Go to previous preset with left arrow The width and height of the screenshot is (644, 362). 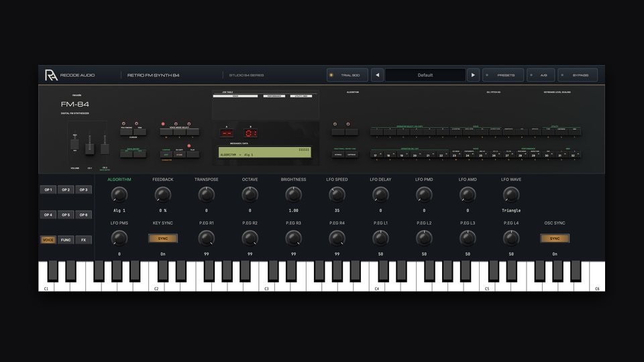[378, 75]
